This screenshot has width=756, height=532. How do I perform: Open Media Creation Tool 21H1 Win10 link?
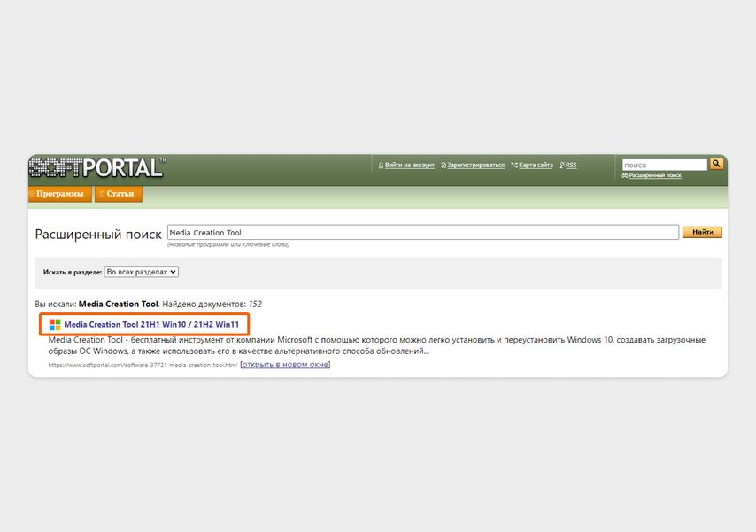click(151, 325)
